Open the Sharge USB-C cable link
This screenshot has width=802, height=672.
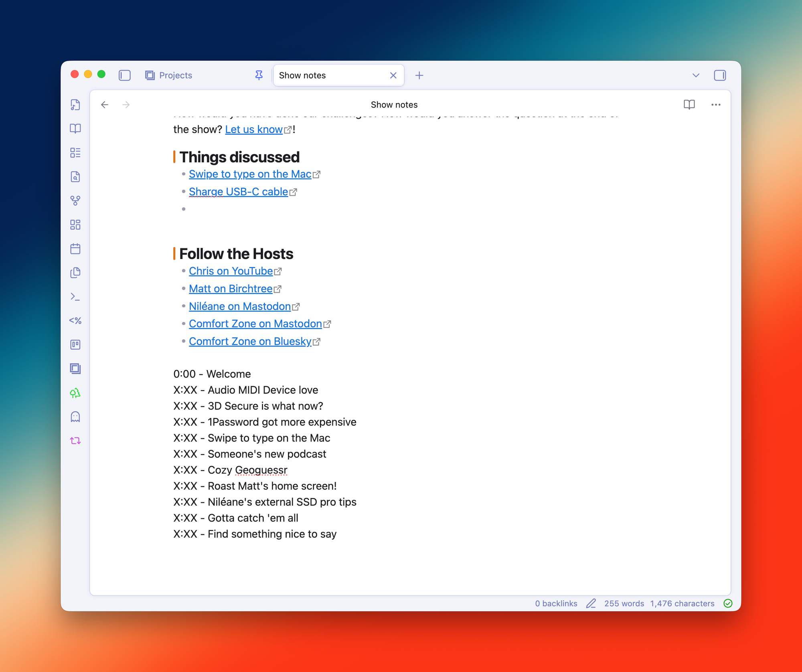pyautogui.click(x=238, y=192)
